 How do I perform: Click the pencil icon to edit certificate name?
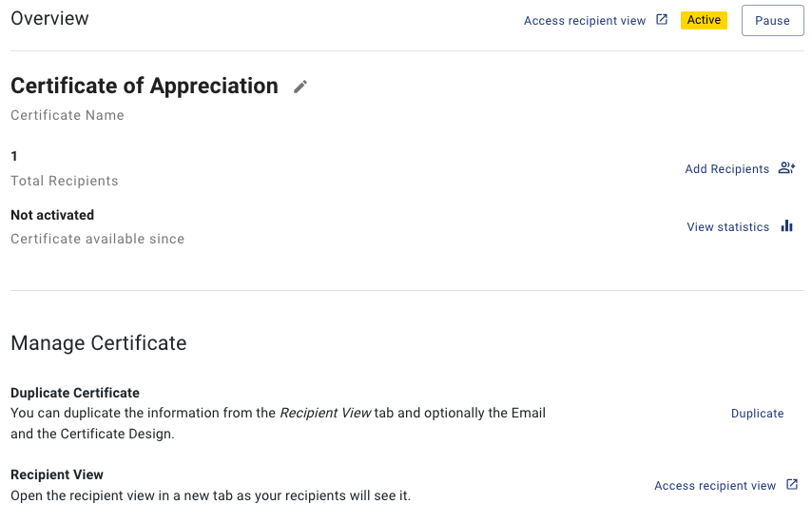[300, 87]
